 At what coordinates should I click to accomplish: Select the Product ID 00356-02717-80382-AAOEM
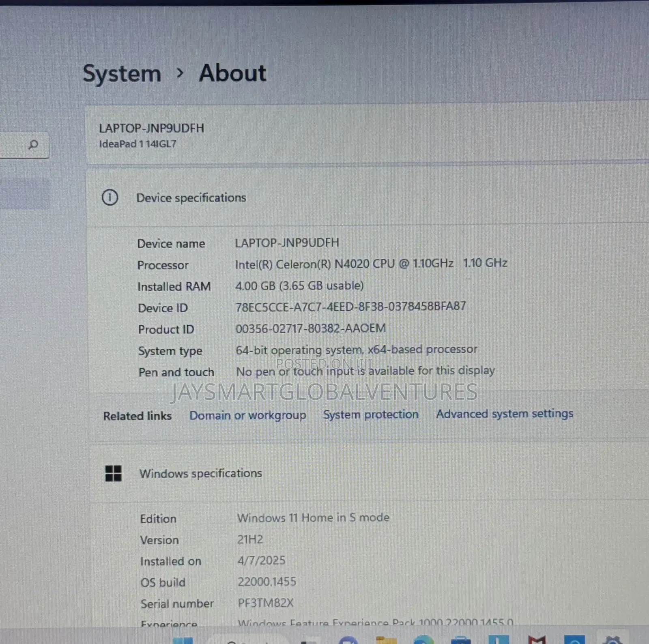311,328
